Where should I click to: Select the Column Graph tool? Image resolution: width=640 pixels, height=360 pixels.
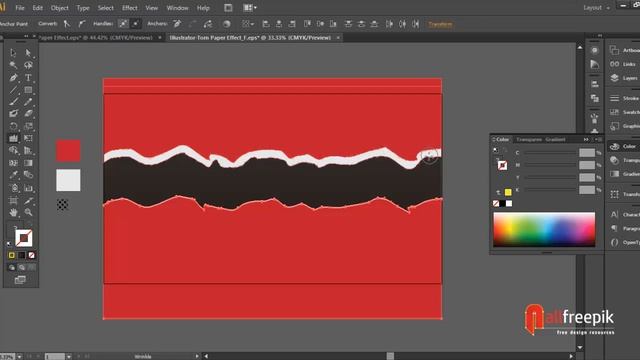pyautogui.click(x=28, y=188)
